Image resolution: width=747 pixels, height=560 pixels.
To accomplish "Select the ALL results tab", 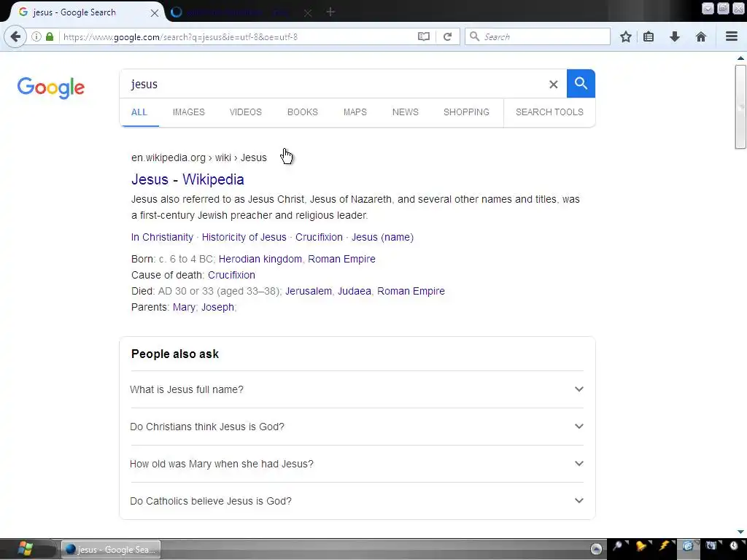I will (x=139, y=112).
